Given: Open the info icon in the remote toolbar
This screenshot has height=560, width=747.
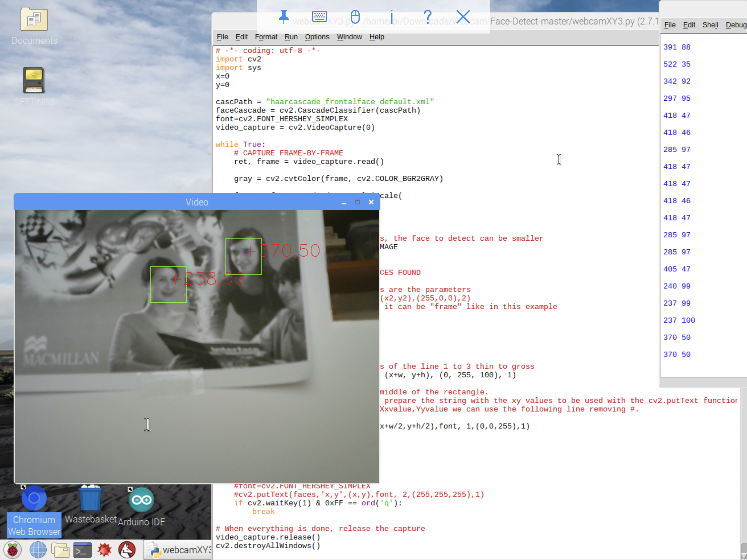Looking at the screenshot, I should pos(391,17).
